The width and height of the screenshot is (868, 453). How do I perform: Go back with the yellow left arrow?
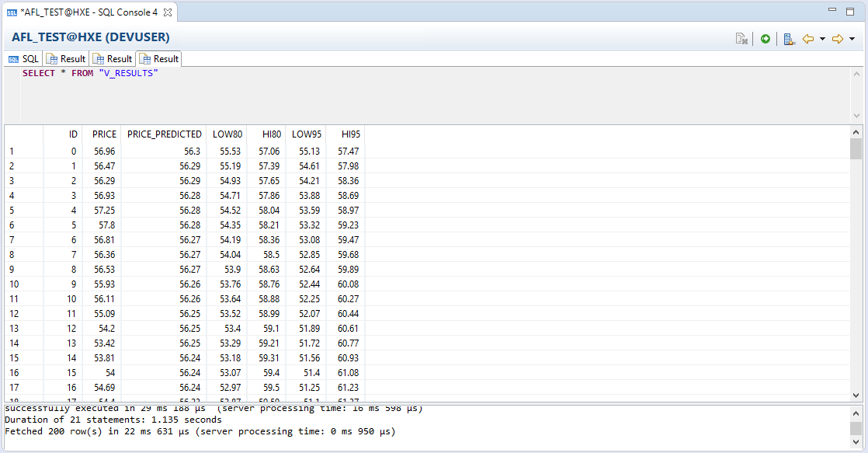click(x=808, y=39)
